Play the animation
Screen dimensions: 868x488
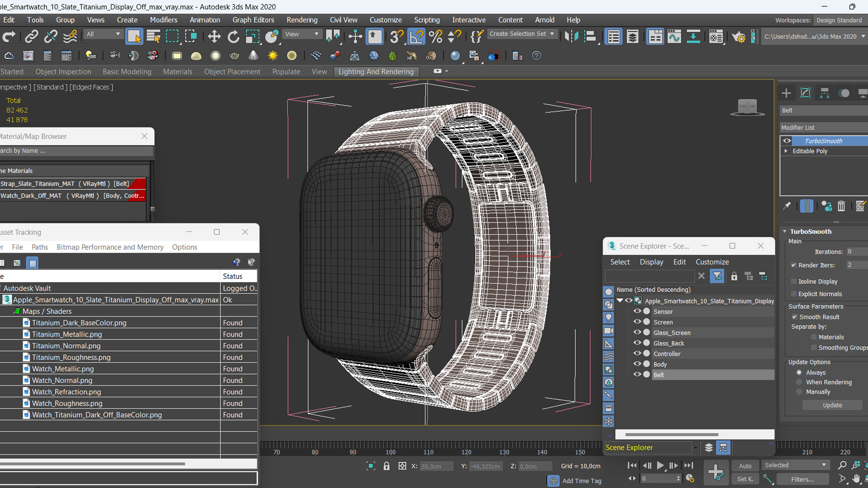coord(660,465)
